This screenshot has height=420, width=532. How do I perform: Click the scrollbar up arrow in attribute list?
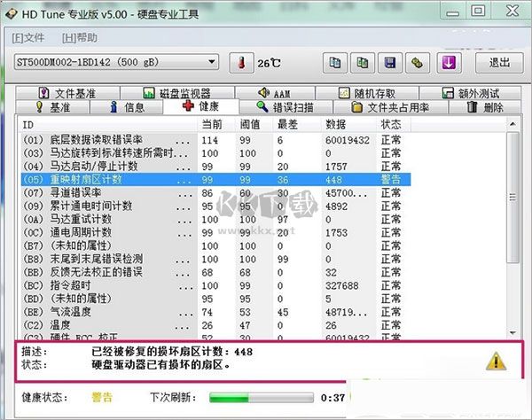(512, 124)
